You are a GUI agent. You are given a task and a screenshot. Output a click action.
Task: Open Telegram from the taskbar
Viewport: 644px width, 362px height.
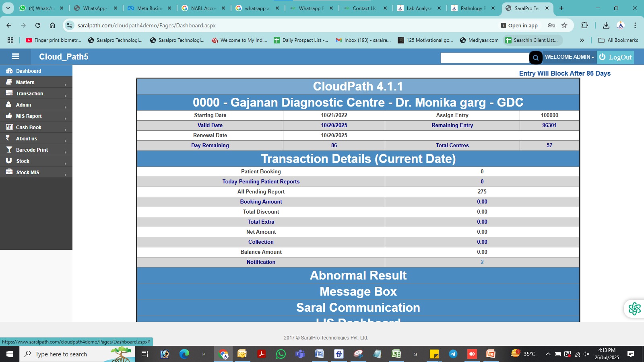pos(453,354)
